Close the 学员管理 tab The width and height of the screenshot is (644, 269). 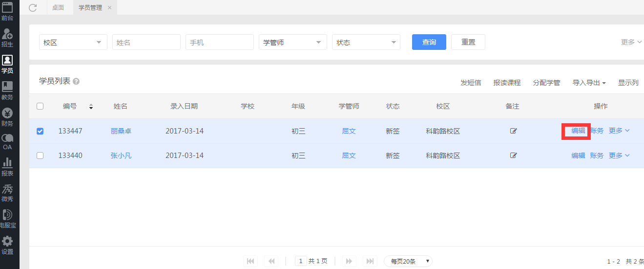[x=109, y=8]
